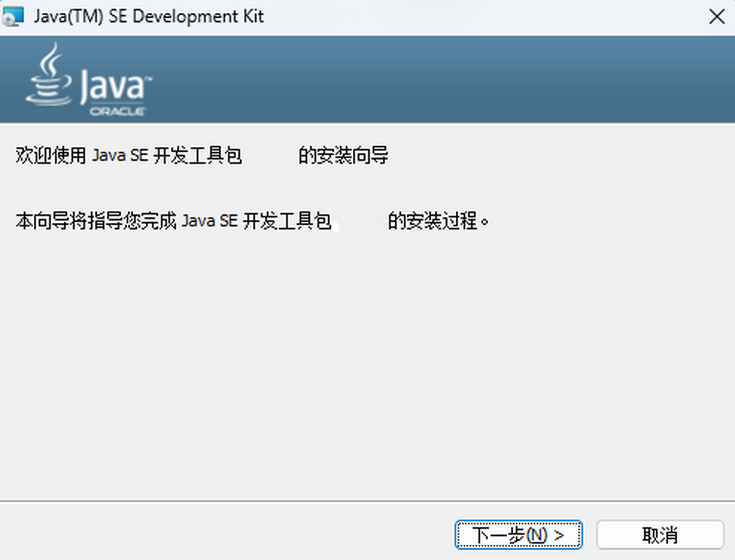This screenshot has height=560, width=735.
Task: Click 开发工具包 in the welcome heading
Action: click(197, 156)
